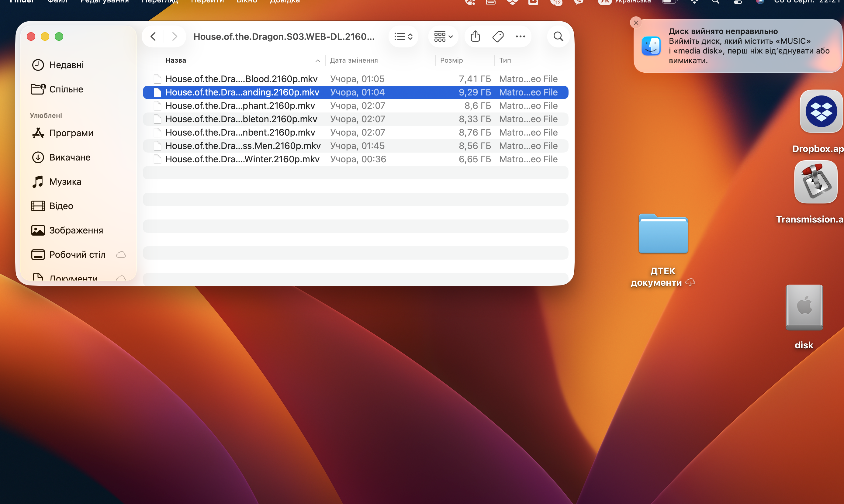
Task: Select file House.of.the.Dra...nbent.2160p.mkv
Action: point(356,133)
